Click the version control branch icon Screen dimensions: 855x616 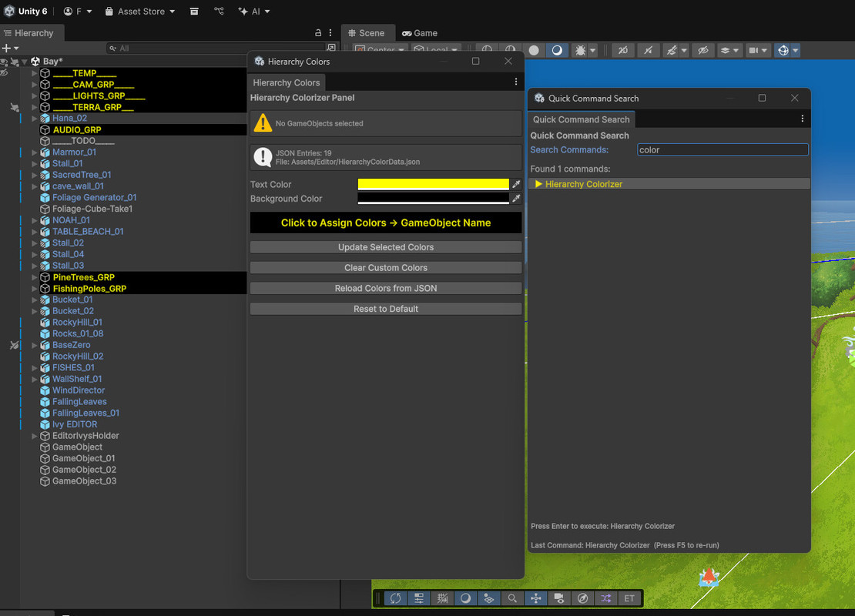click(220, 12)
